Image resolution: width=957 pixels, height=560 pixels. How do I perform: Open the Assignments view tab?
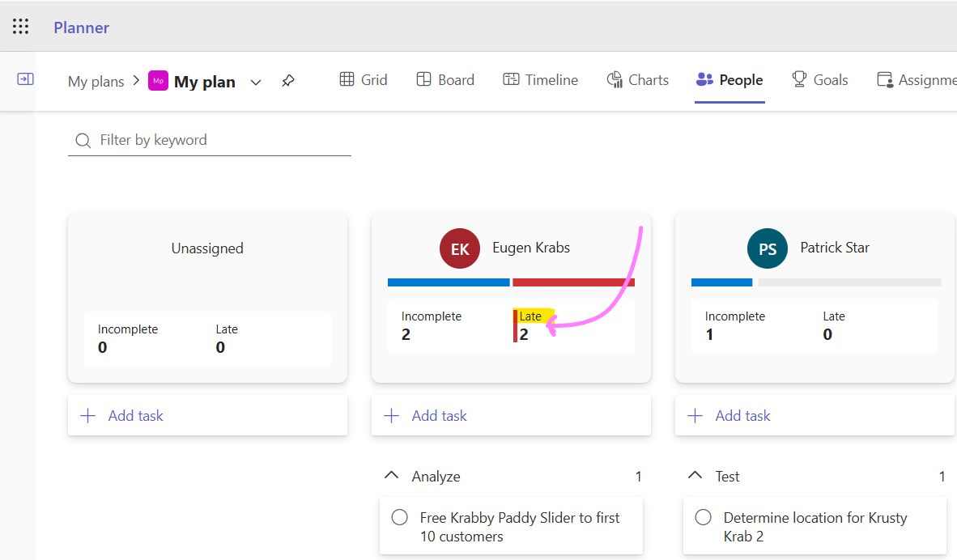click(916, 80)
